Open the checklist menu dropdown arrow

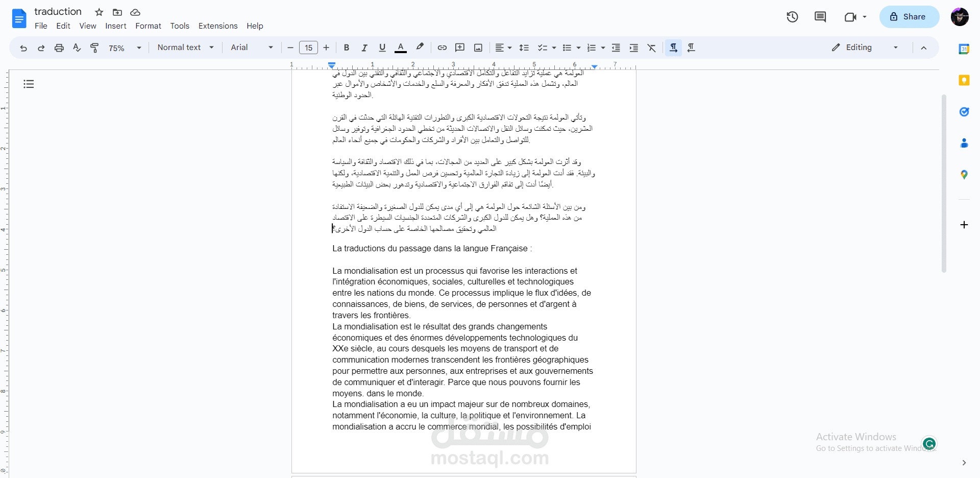point(554,47)
